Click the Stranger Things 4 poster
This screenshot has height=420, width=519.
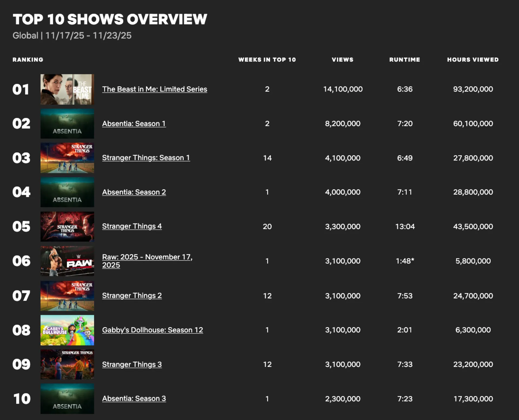[x=67, y=226]
